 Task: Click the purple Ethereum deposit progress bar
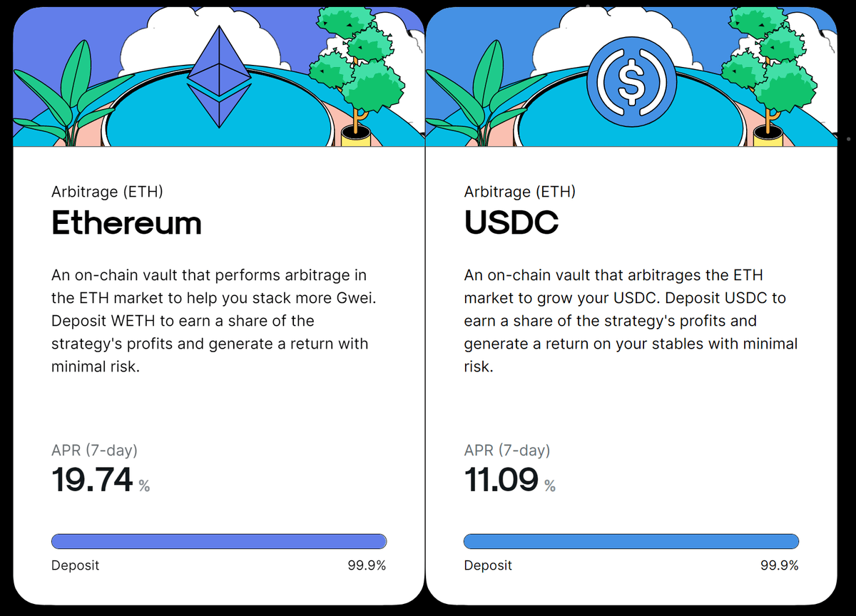(219, 541)
